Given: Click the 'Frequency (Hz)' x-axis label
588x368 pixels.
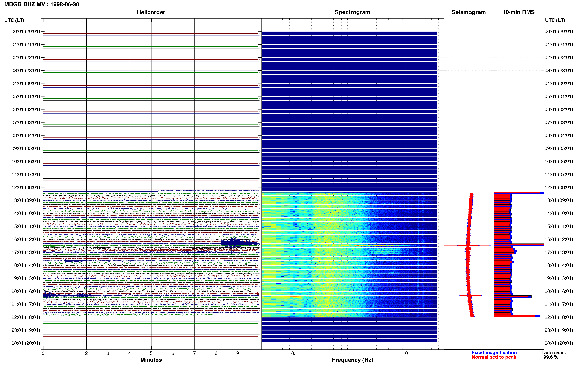Looking at the screenshot, I should [352, 360].
